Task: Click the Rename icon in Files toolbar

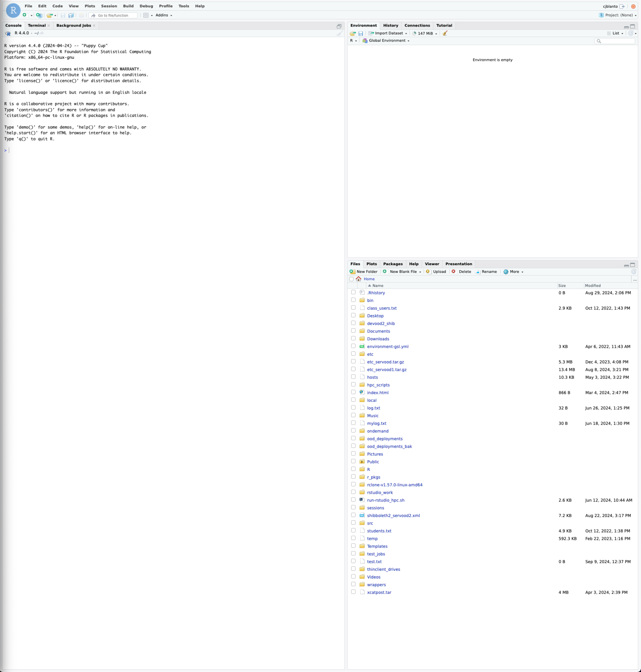Action: [478, 272]
